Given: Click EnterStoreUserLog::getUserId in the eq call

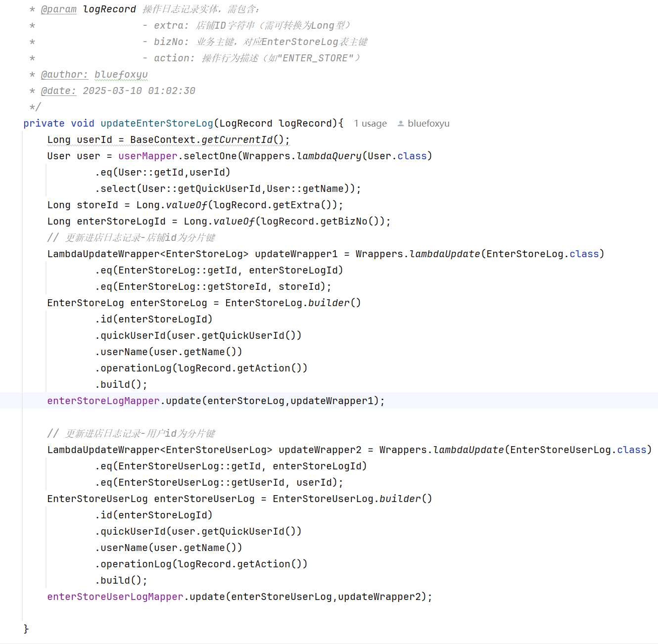Looking at the screenshot, I should click(x=201, y=483).
